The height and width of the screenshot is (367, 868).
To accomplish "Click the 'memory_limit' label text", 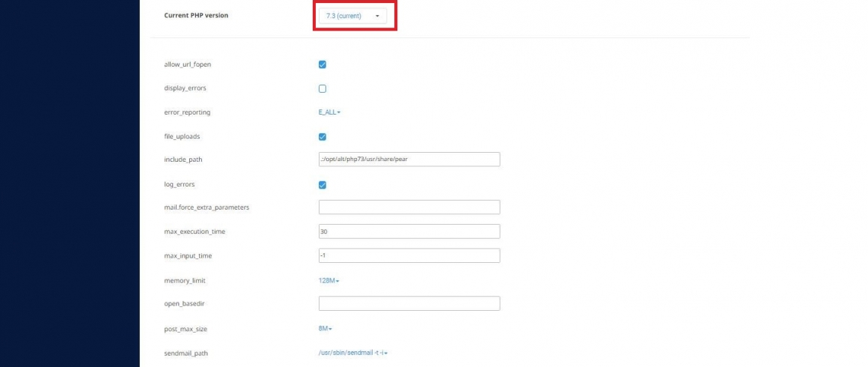I will [184, 281].
